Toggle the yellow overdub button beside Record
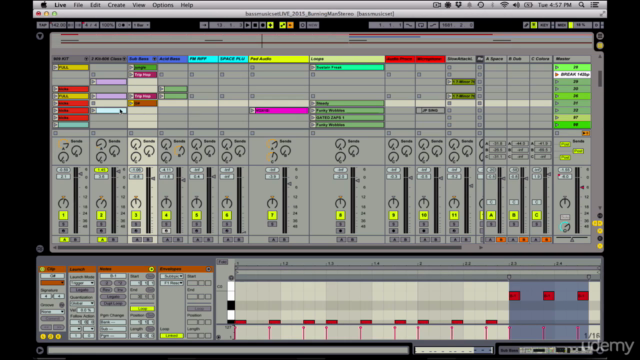 tap(270, 25)
